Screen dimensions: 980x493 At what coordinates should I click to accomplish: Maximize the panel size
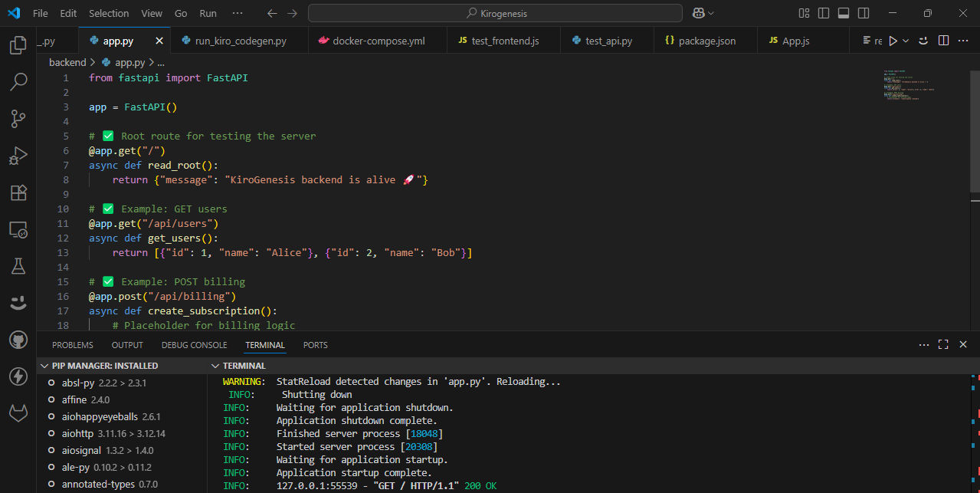click(943, 345)
